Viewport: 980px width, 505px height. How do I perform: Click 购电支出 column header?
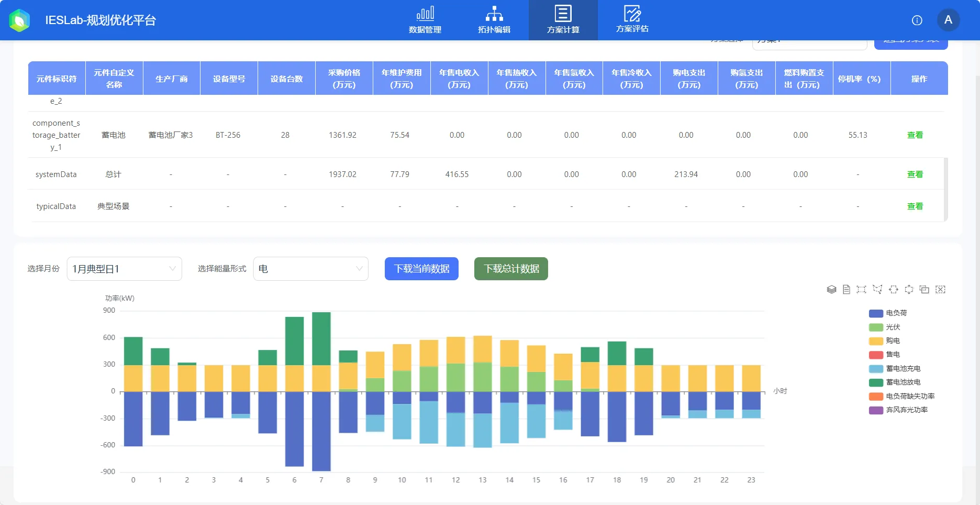pos(689,79)
